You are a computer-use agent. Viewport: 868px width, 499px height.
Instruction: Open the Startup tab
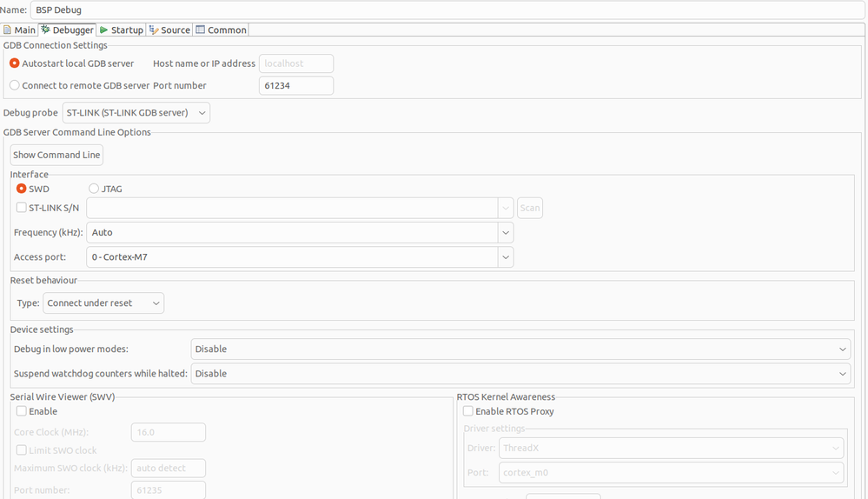click(x=122, y=30)
